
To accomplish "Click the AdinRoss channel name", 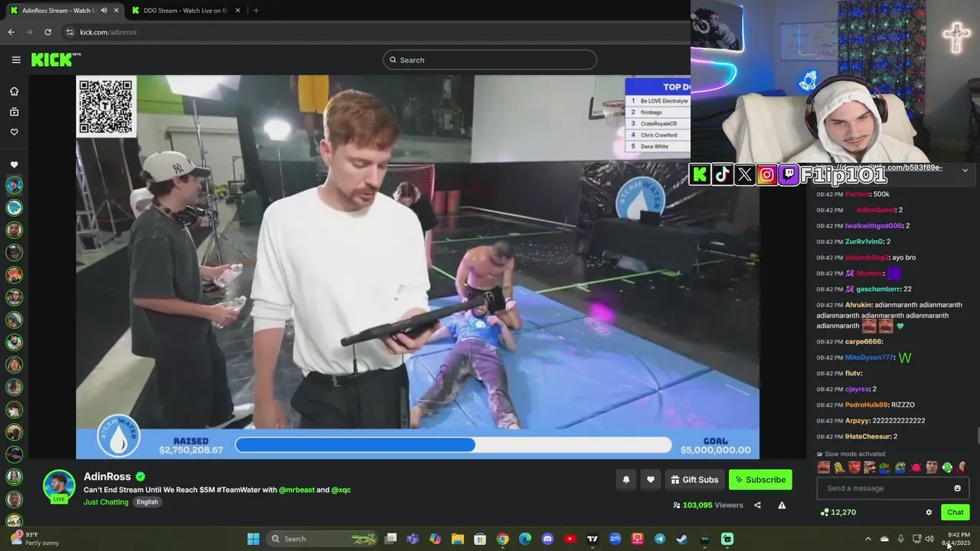I will 107,477.
